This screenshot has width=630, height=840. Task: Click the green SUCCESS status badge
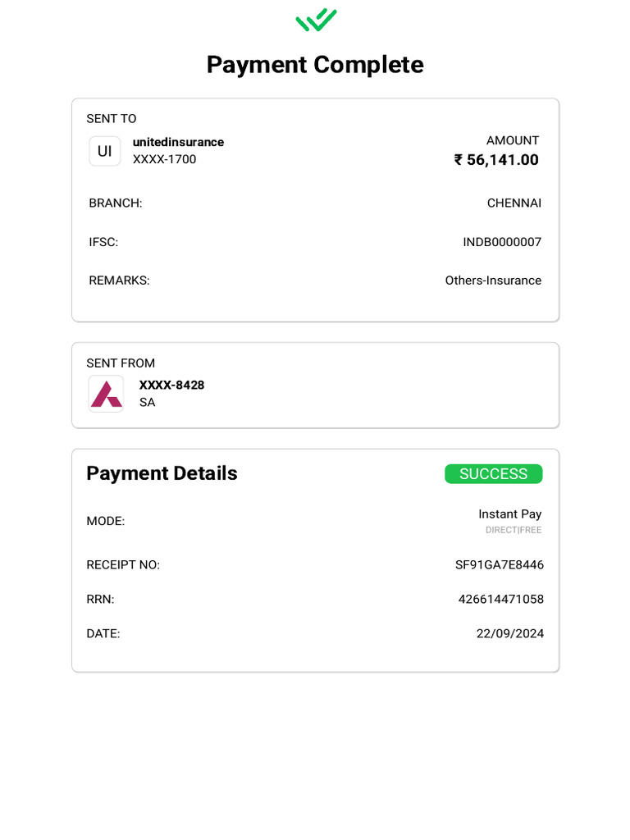coord(493,474)
